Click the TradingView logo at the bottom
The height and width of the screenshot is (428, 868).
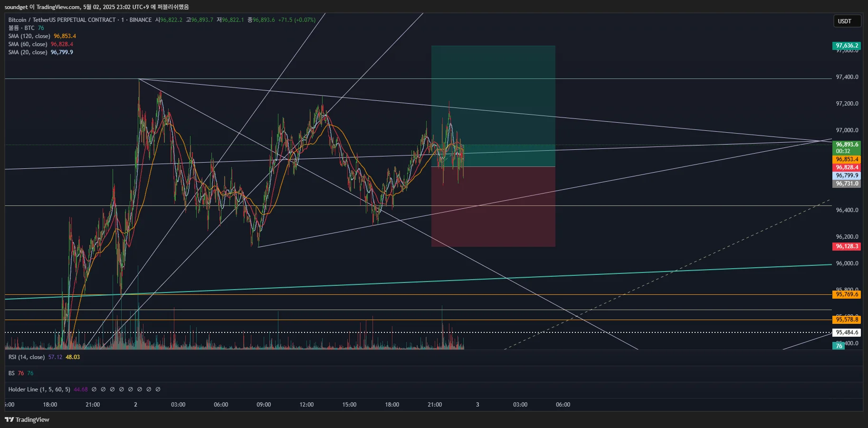point(27,419)
